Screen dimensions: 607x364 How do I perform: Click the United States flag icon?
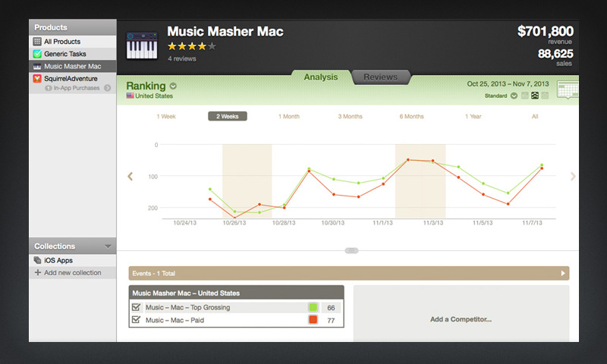pos(130,96)
